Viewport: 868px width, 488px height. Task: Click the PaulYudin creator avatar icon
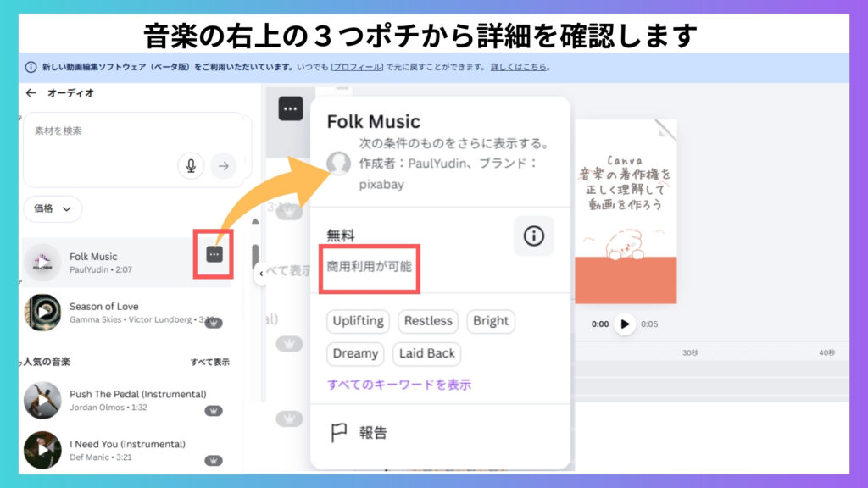(x=339, y=163)
